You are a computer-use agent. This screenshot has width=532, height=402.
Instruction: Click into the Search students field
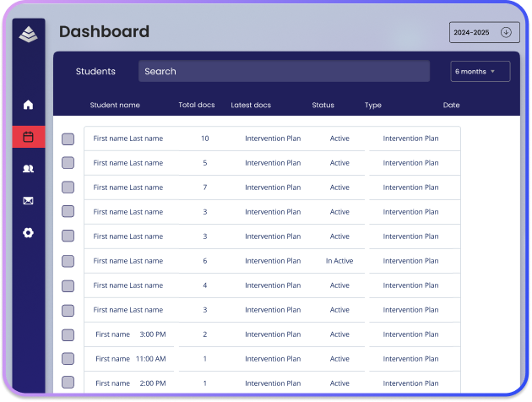coord(284,72)
